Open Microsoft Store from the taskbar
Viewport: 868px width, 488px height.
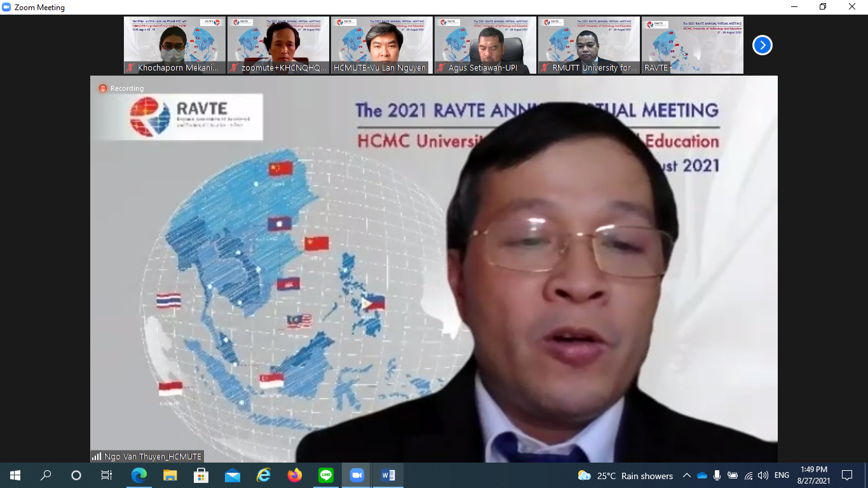[201, 475]
